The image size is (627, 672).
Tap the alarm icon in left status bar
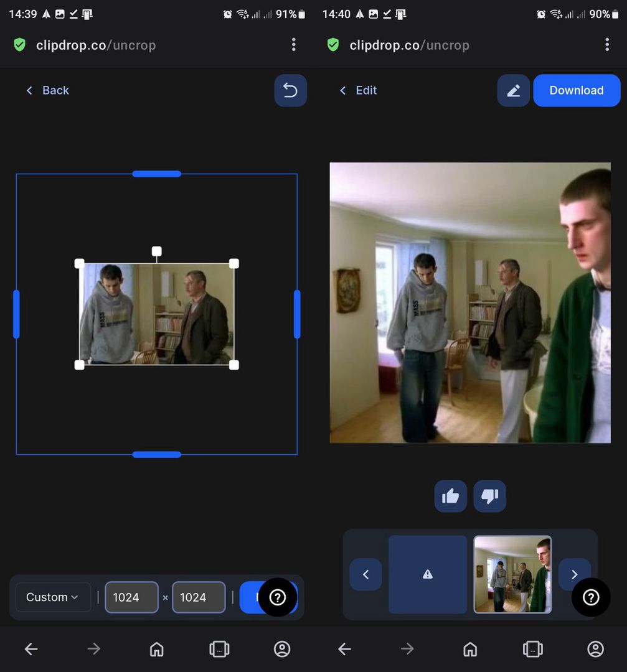tap(228, 14)
